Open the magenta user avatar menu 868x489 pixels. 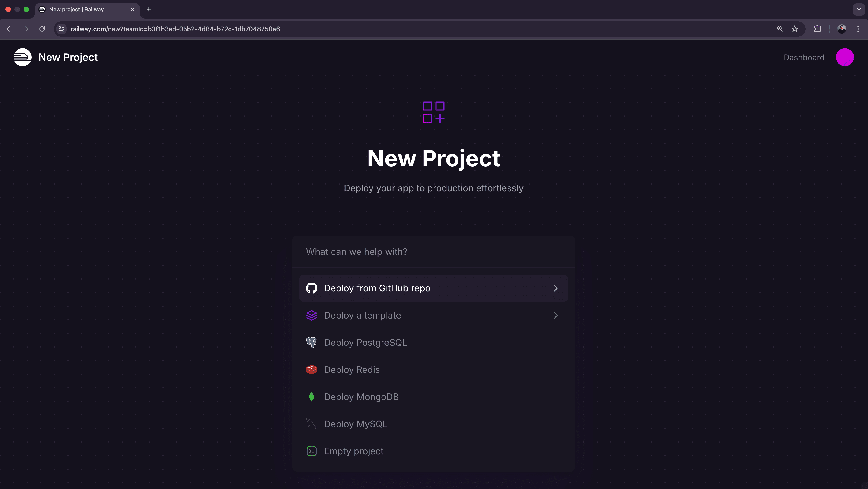(x=844, y=57)
